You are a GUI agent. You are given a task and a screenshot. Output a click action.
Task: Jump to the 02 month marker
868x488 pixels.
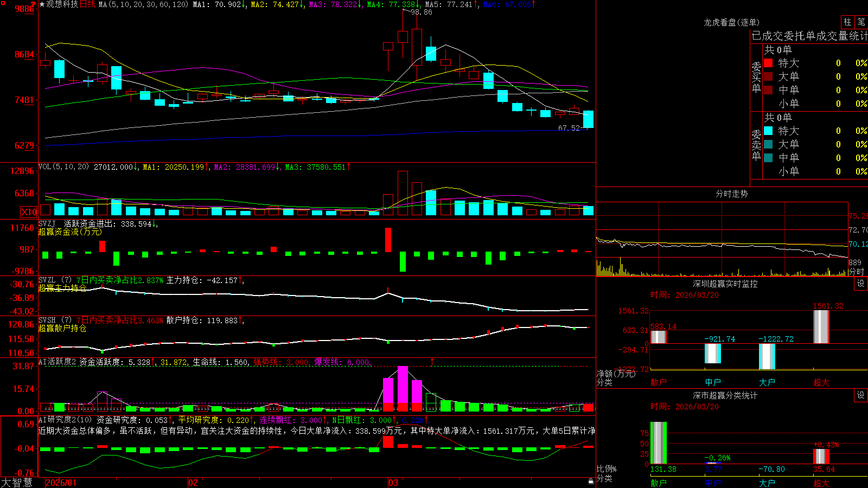click(193, 483)
